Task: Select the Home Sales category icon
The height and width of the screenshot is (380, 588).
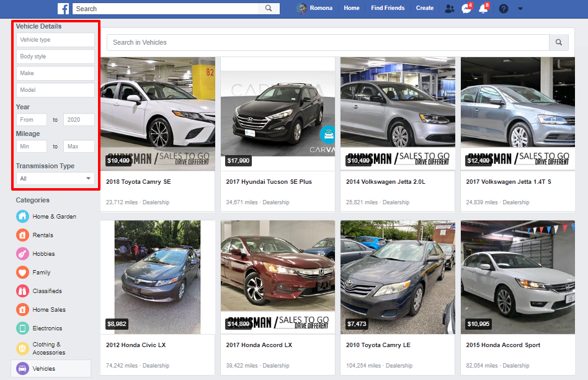Action: [x=22, y=309]
